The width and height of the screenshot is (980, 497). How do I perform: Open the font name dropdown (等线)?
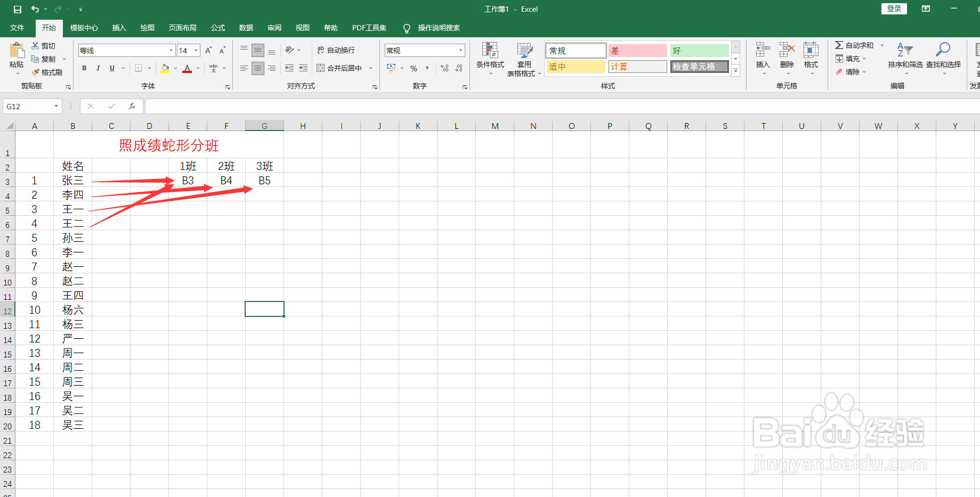pyautogui.click(x=171, y=51)
